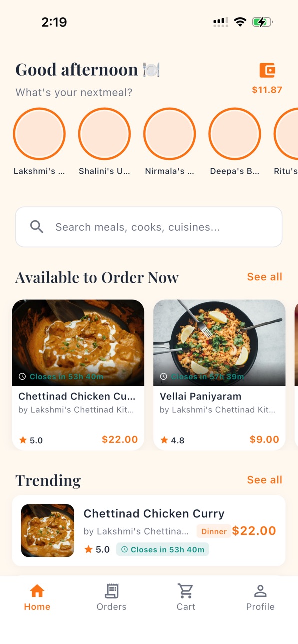Tap the Orders receipt icon
Screen dimensions: 298x644
tap(112, 591)
